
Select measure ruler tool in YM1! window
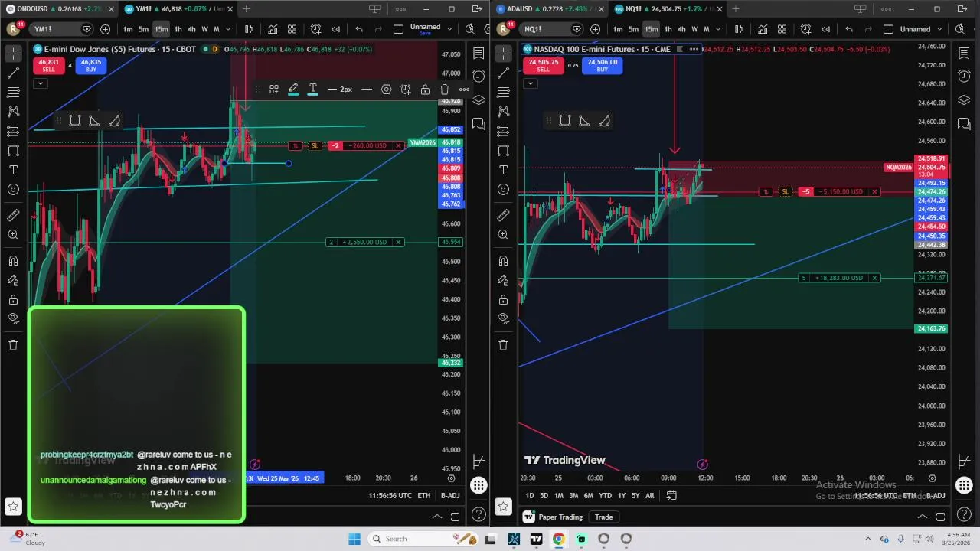pyautogui.click(x=13, y=216)
